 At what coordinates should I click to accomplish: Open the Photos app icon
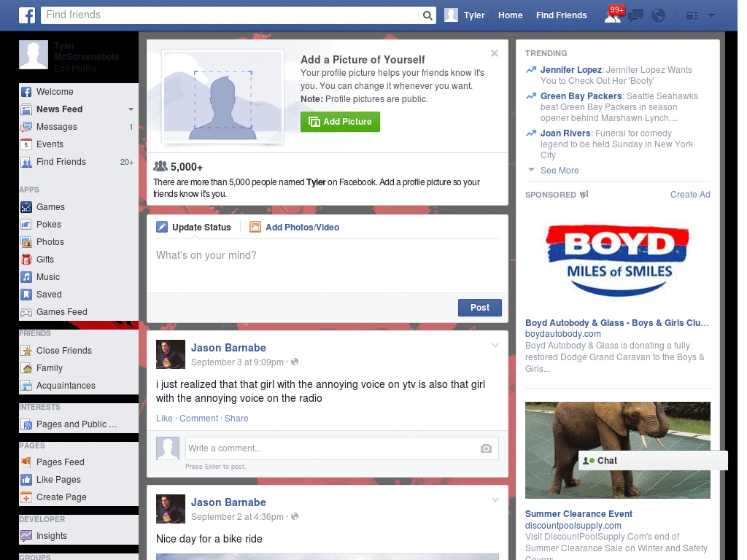[x=26, y=242]
